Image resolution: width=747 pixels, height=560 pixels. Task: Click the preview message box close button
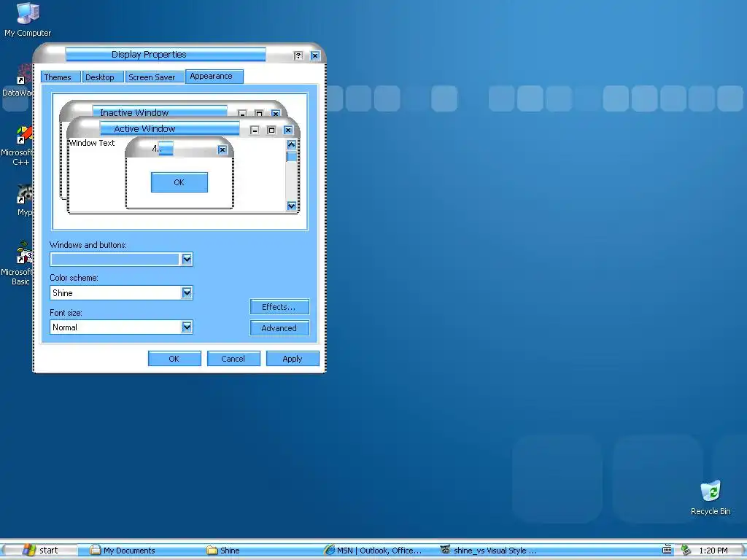(x=222, y=149)
